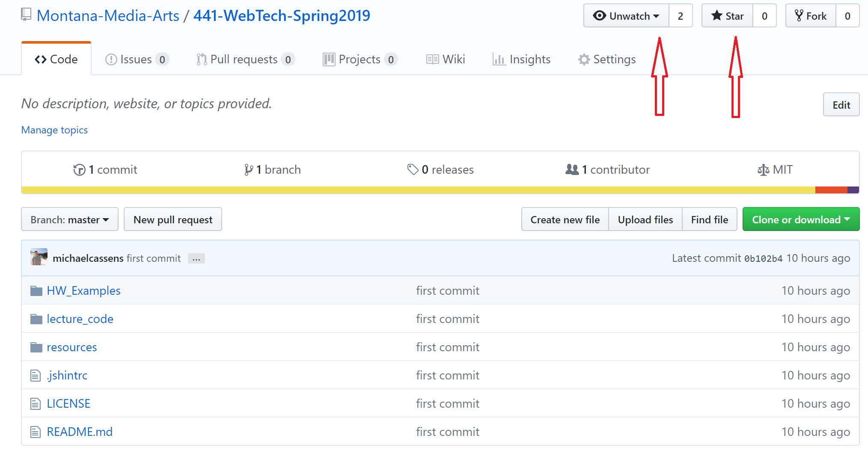Click first commit message in header row
Screen dimensions: 868x450
coord(154,258)
